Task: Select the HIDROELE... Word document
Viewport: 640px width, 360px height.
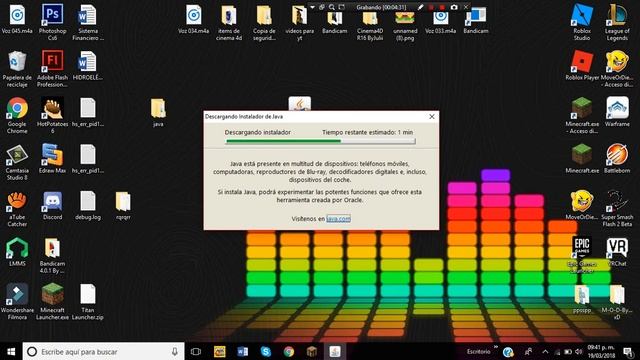Action: [88, 65]
